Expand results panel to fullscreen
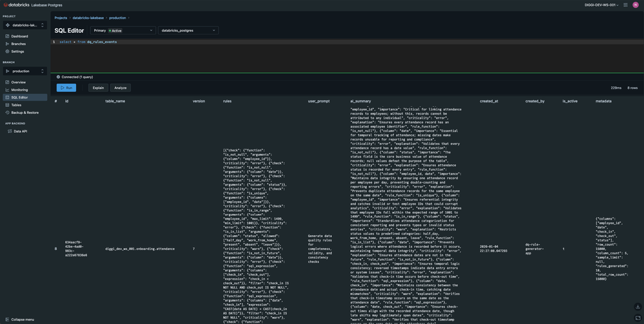The width and height of the screenshot is (644, 324). (638, 318)
